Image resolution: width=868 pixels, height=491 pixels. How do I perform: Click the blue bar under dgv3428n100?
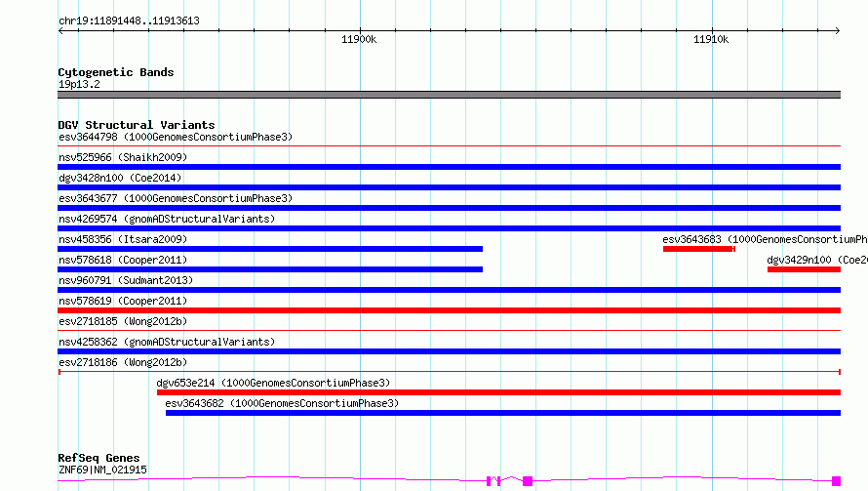pyautogui.click(x=449, y=187)
